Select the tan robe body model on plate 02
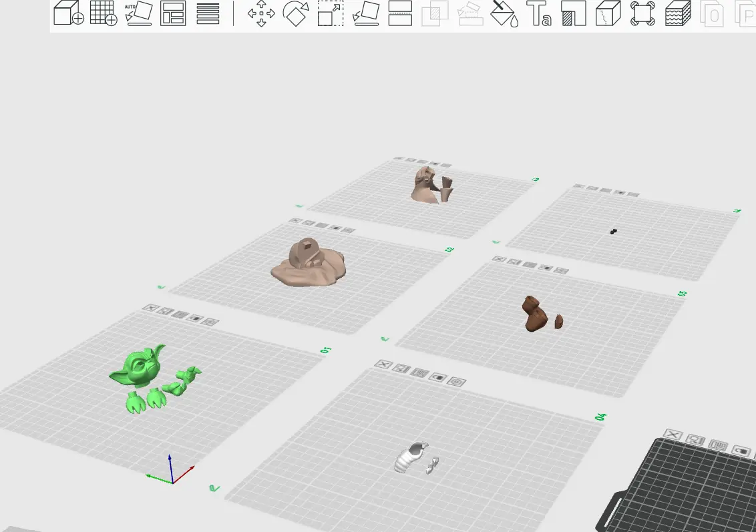Image resolution: width=756 pixels, height=532 pixels. point(309,262)
